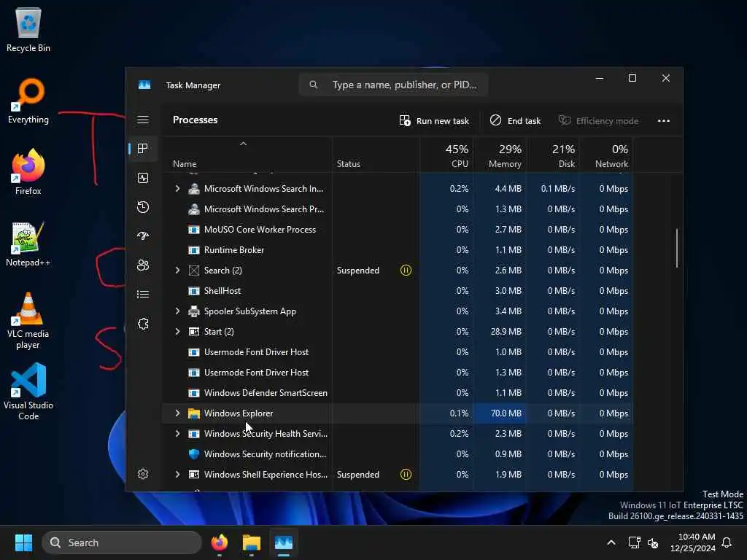Open Firefox from the taskbar
This screenshot has width=747, height=560.
(220, 542)
